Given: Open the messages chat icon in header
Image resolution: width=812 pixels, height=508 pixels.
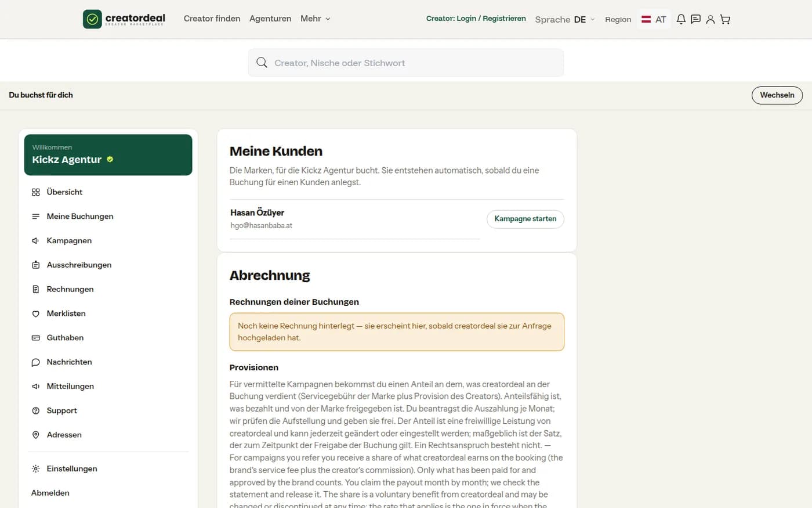Looking at the screenshot, I should tap(695, 19).
